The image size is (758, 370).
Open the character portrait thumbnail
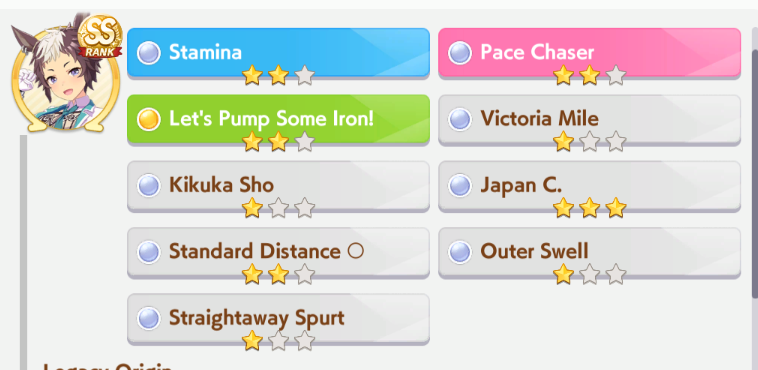coord(66,73)
